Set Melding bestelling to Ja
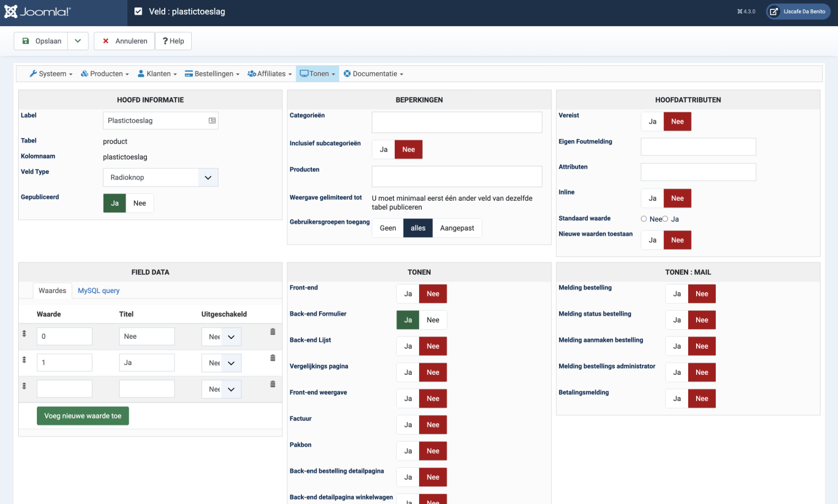This screenshot has width=838, height=504. pos(677,294)
